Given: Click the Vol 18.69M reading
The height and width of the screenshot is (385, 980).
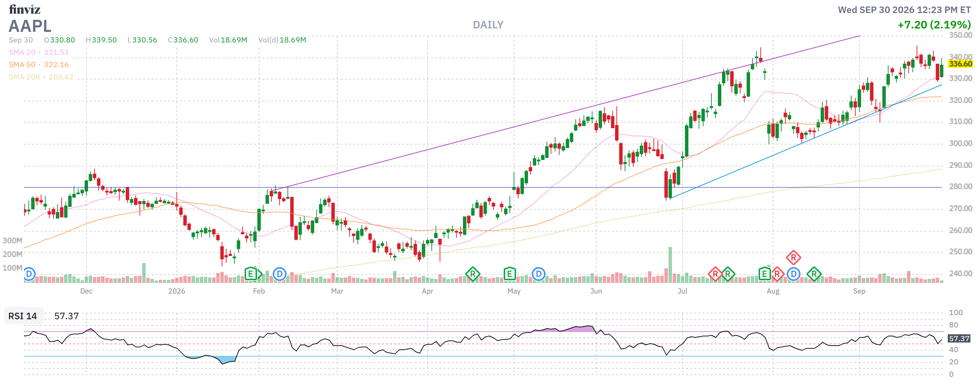Looking at the screenshot, I should click(228, 40).
